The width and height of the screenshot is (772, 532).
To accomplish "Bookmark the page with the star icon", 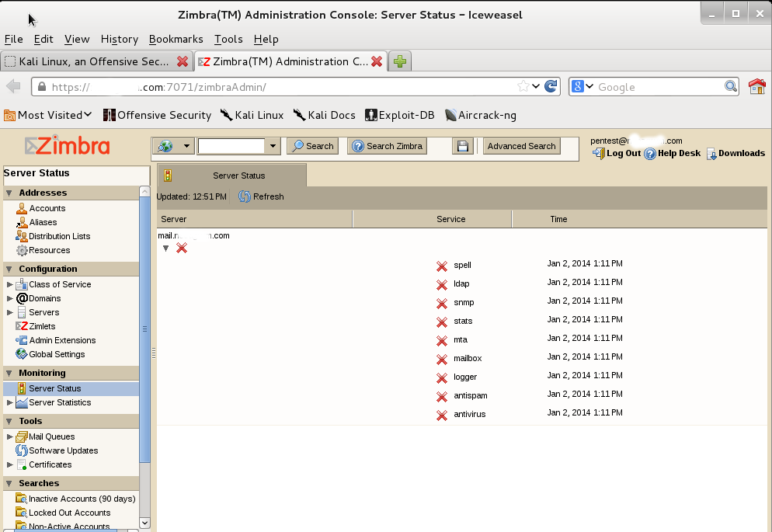I will tap(523, 87).
